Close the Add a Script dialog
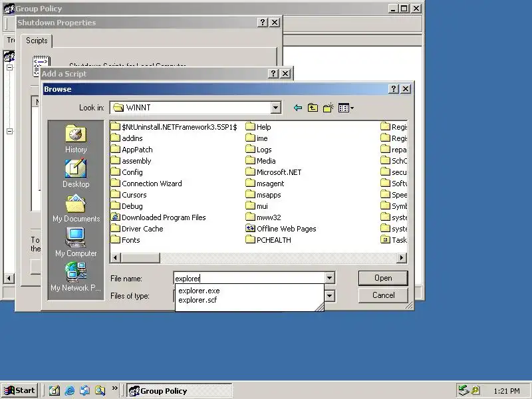The height and width of the screenshot is (399, 532). [285, 74]
